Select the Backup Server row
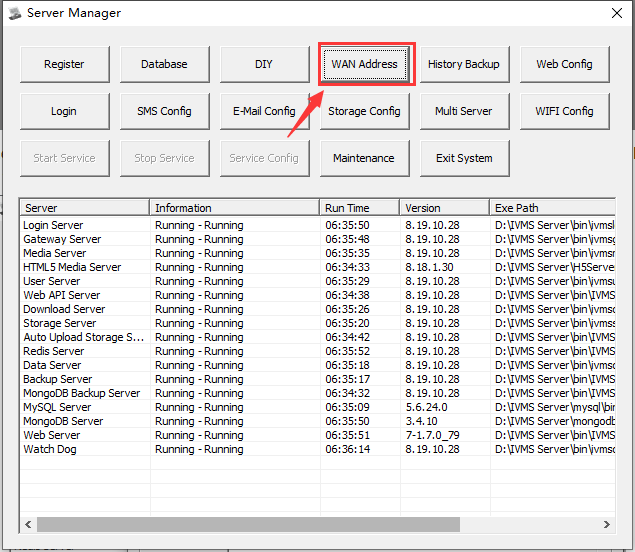 click(x=318, y=379)
